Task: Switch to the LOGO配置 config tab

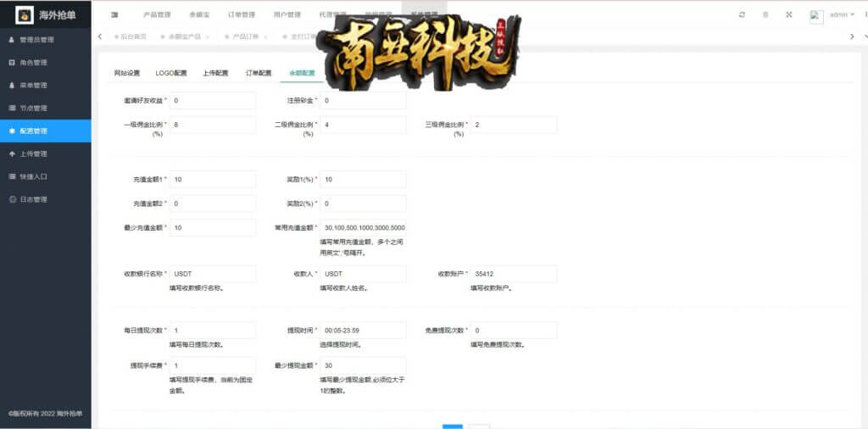Action: click(x=171, y=73)
